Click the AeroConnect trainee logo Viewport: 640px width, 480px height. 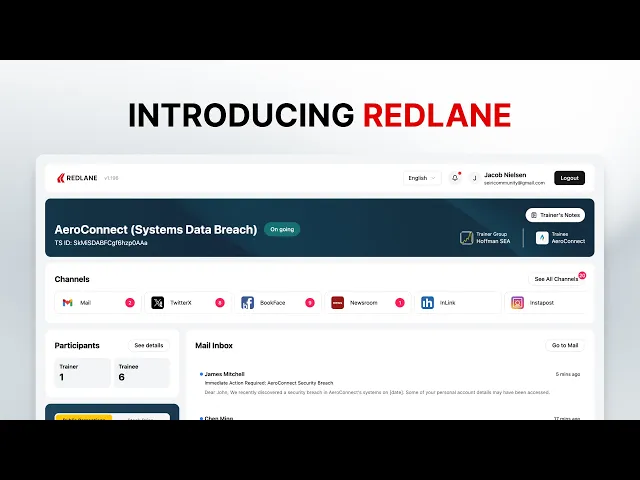point(542,238)
